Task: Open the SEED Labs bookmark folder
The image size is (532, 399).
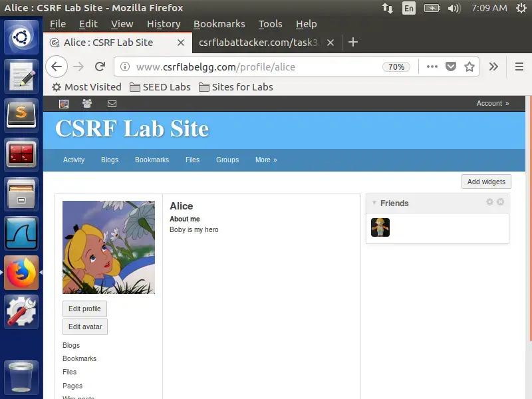Action: (160, 87)
